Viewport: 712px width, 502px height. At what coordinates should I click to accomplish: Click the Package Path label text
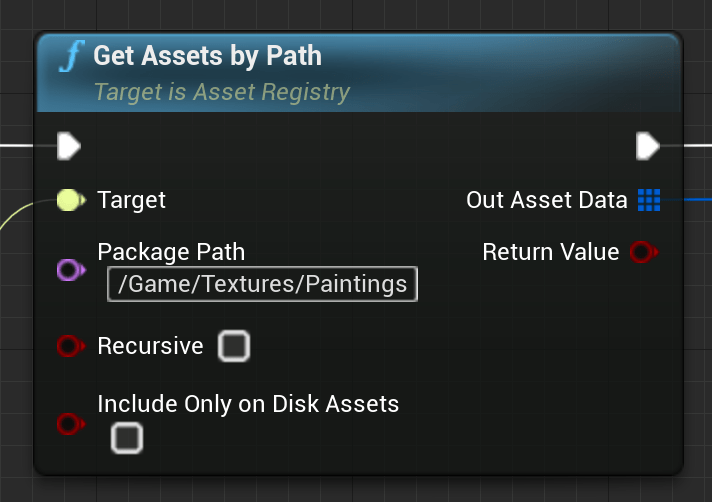tap(171, 252)
